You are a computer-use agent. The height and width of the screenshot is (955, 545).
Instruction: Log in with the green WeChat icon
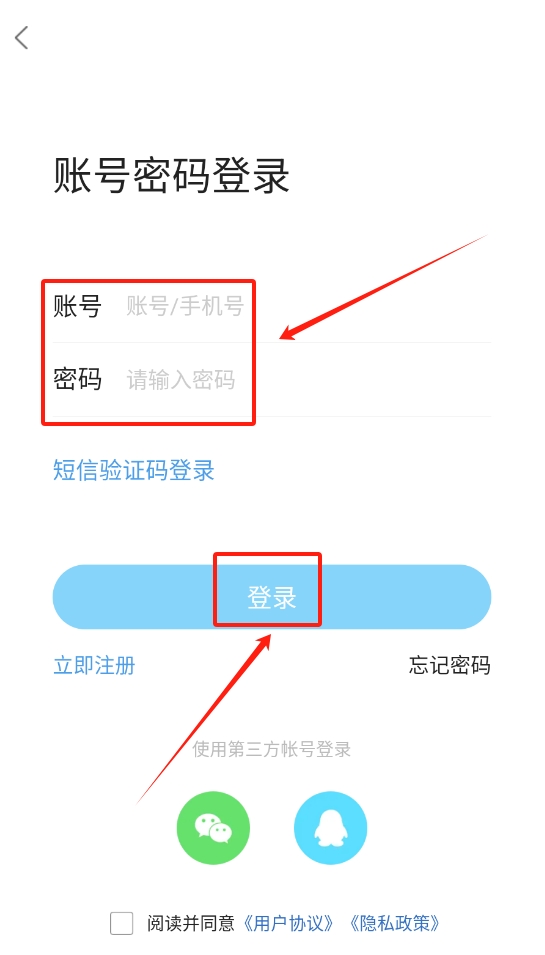click(x=213, y=828)
